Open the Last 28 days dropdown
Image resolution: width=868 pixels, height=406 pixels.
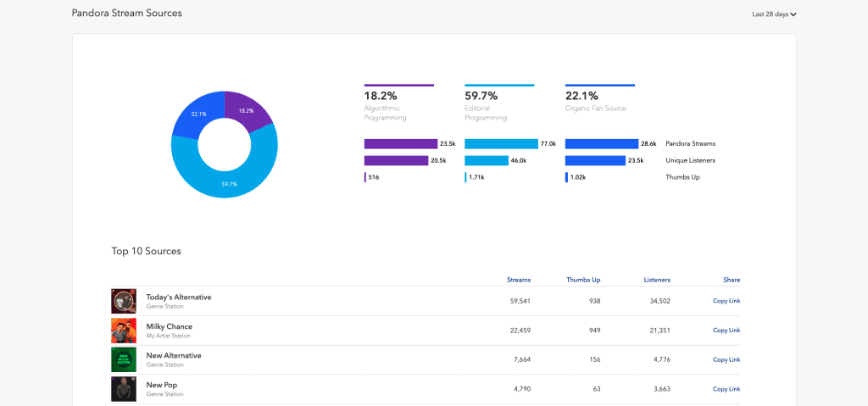774,14
